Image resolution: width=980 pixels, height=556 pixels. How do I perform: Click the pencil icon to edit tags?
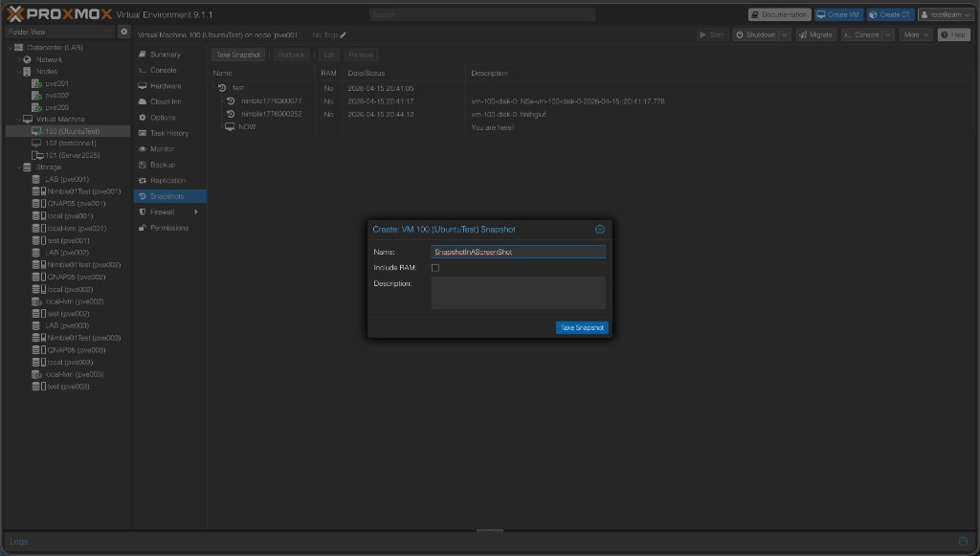(341, 34)
